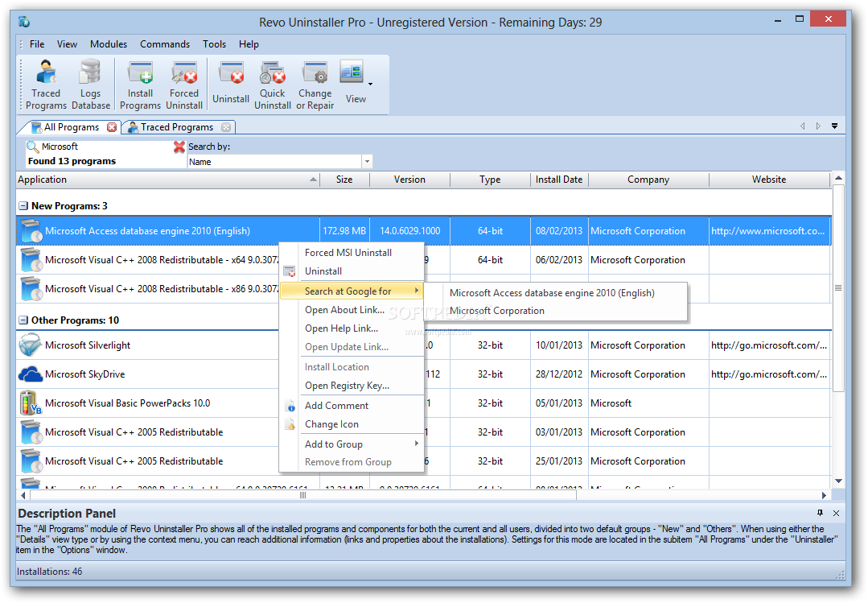The image size is (868, 603).
Task: Sort by the Version column header
Action: pos(409,180)
